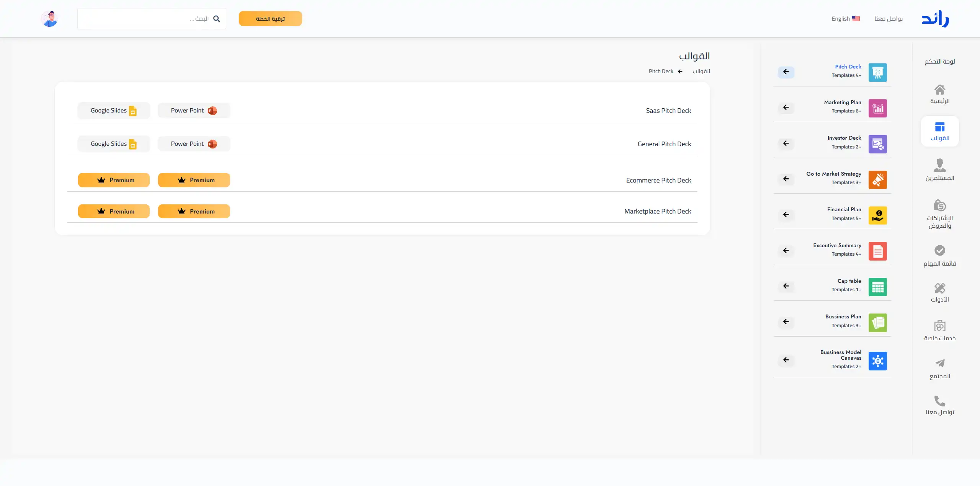The width and height of the screenshot is (980, 486).
Task: Expand Bussiness Model Canavas arrow button
Action: pos(786,360)
